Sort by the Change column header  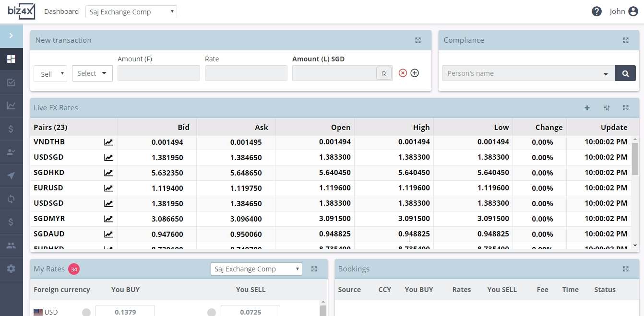[549, 127]
